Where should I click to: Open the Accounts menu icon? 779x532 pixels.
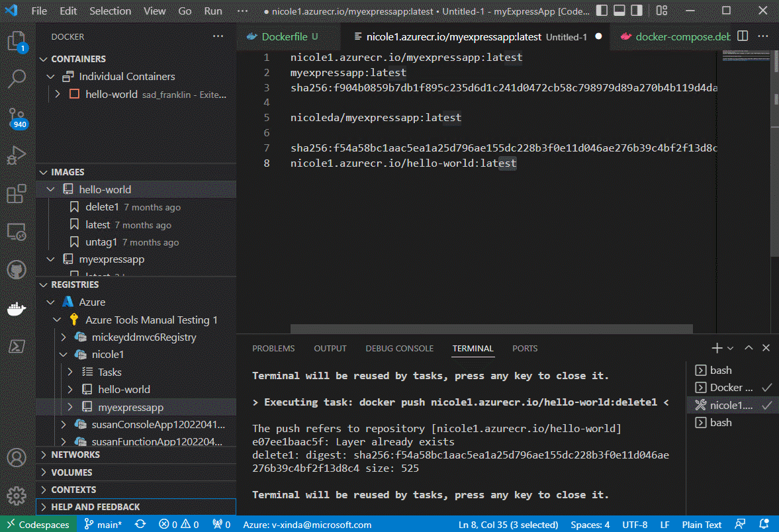tap(17, 457)
